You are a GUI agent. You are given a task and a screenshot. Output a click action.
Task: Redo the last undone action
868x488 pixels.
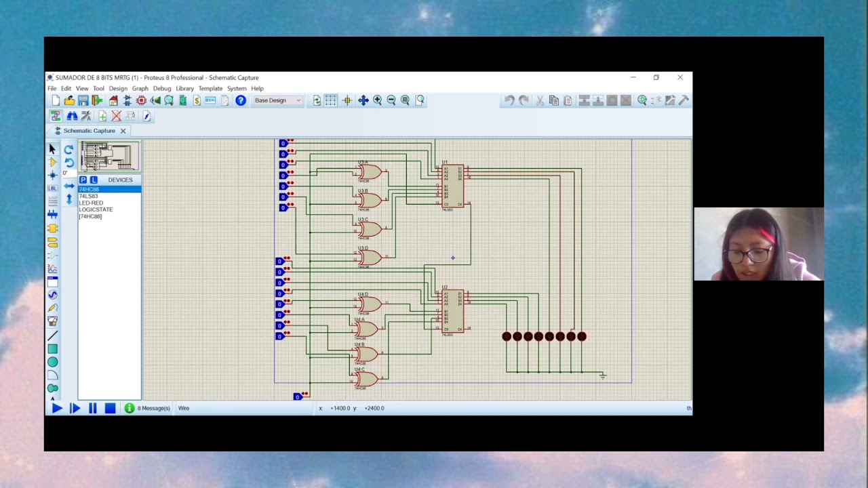pyautogui.click(x=524, y=100)
